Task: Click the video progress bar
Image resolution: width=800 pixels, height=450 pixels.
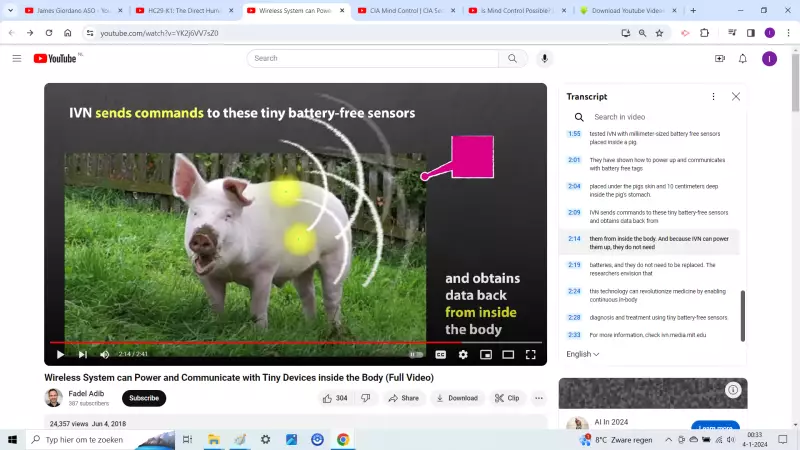Action: point(300,342)
